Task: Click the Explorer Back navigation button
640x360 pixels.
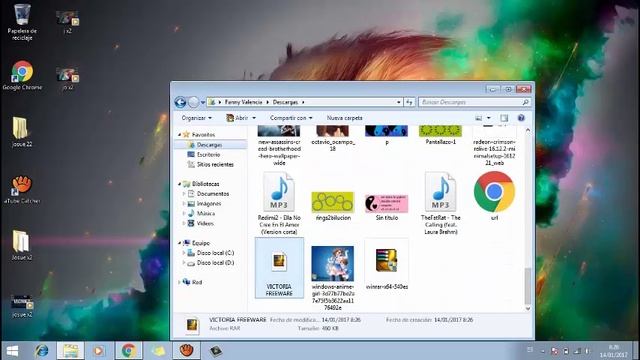Action: coord(180,102)
